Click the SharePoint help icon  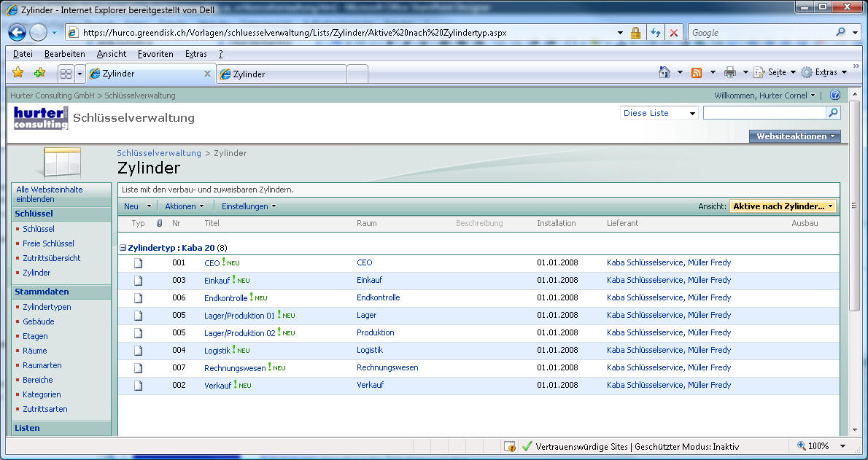pos(835,95)
